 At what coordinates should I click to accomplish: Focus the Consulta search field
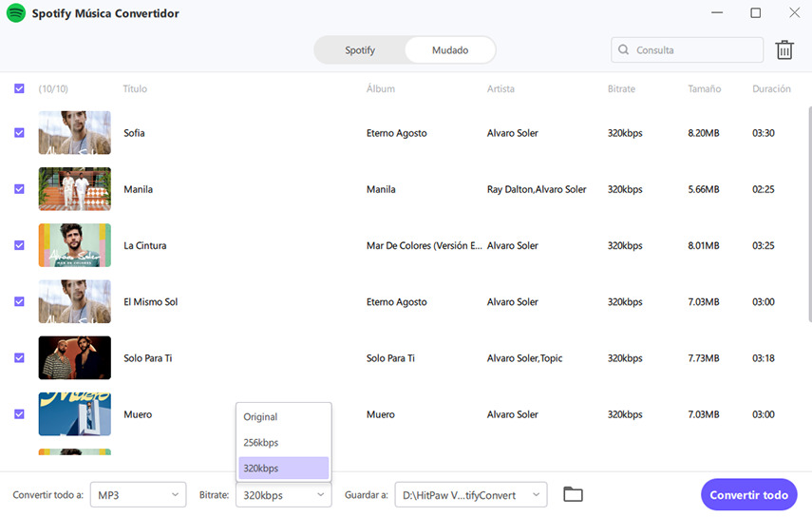click(687, 49)
